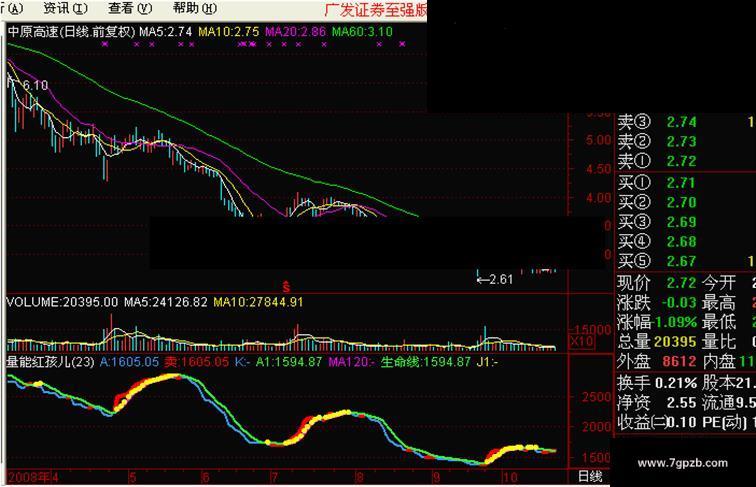756x487 pixels.
Task: Click the 2.61 low price marker
Action: tap(500, 279)
